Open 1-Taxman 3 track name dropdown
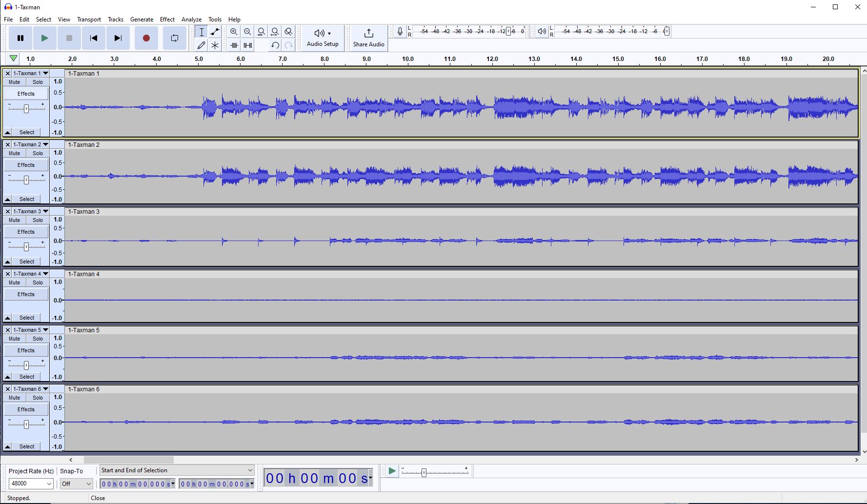Viewport: 867px width, 504px height. (x=31, y=211)
